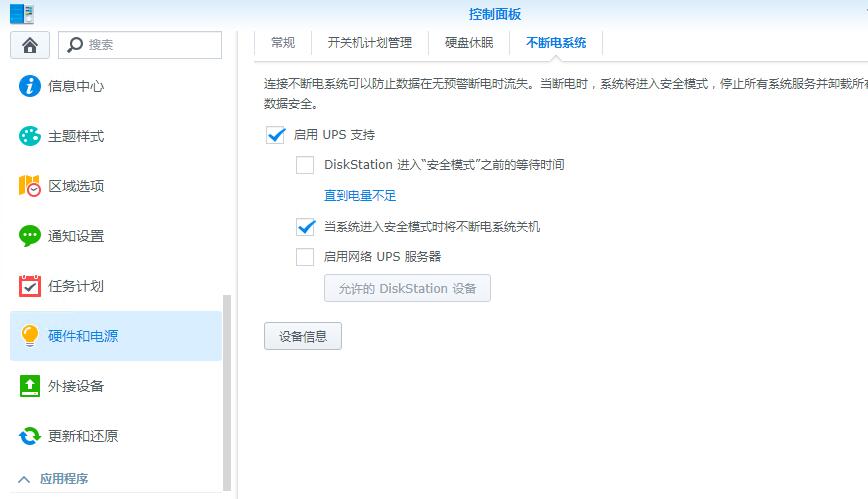Click the 设备信息 button
Screen dimensions: 868x499
click(303, 336)
